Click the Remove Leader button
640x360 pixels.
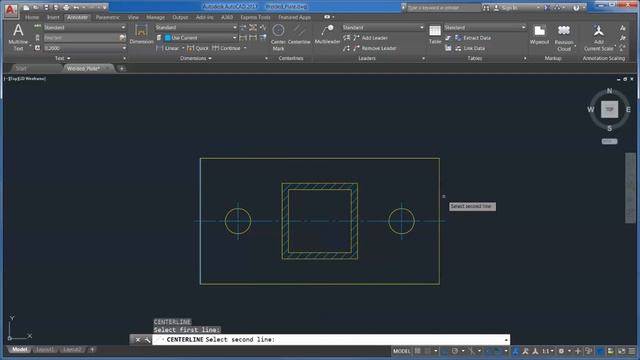pos(375,48)
